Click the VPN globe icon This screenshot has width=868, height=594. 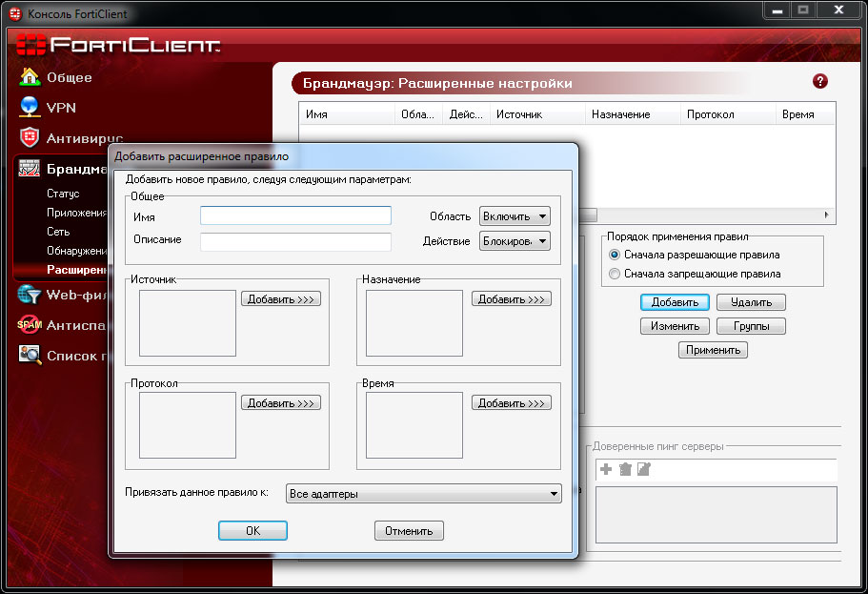coord(30,107)
